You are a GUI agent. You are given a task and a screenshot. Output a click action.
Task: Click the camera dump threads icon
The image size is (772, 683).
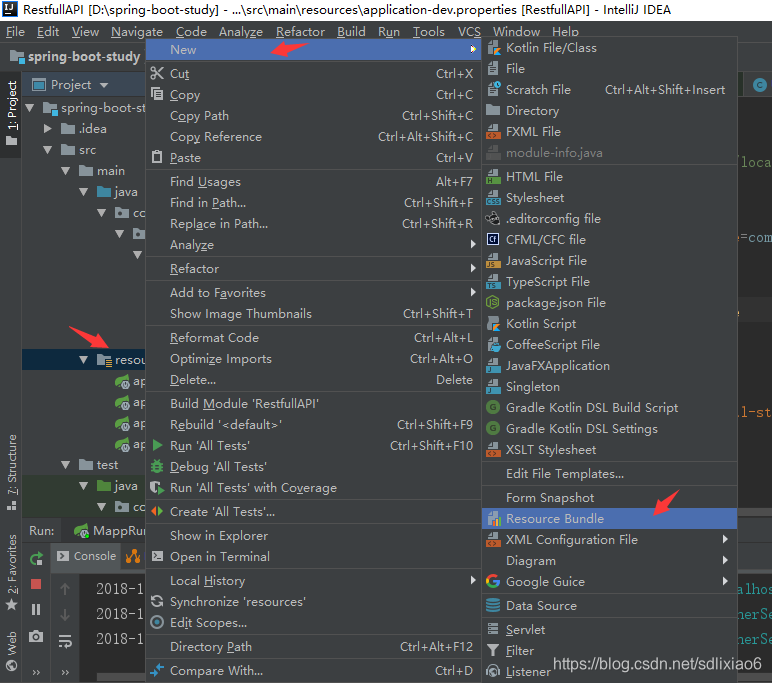click(36, 636)
